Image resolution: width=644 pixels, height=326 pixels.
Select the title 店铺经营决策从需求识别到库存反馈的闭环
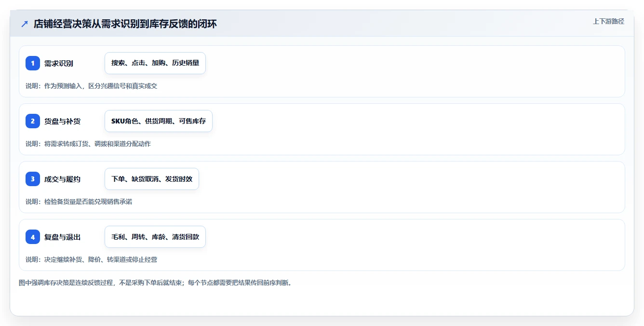click(x=125, y=24)
